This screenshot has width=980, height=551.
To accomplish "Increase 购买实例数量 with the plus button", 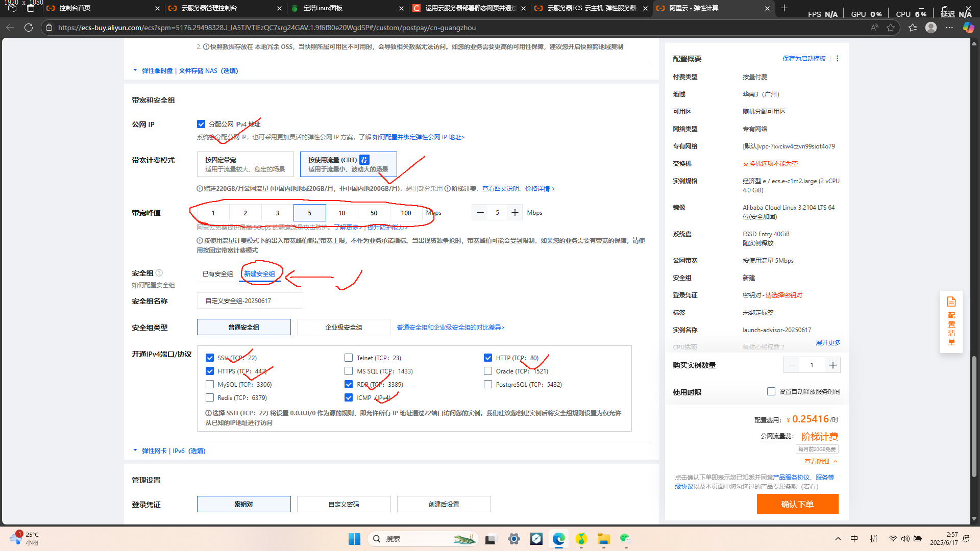I will point(833,365).
